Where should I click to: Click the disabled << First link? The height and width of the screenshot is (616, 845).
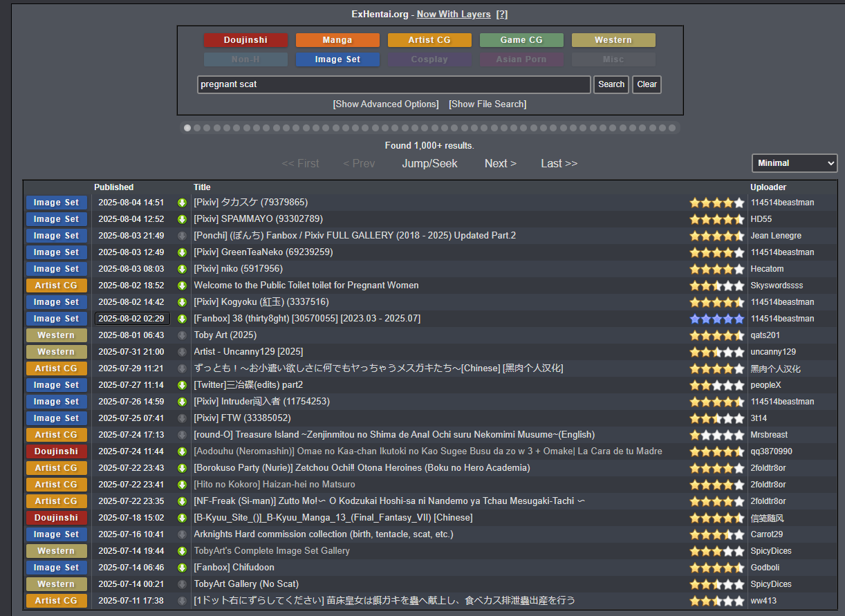pyautogui.click(x=300, y=163)
